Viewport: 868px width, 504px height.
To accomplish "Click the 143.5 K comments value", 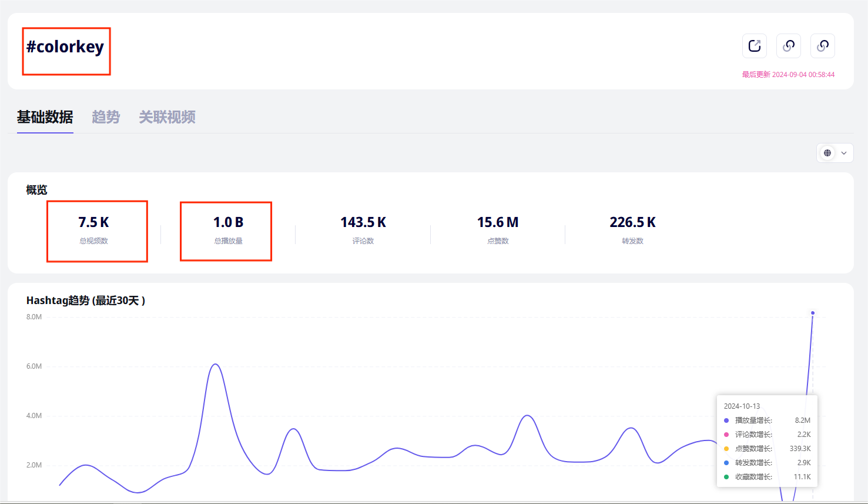I will tap(363, 222).
